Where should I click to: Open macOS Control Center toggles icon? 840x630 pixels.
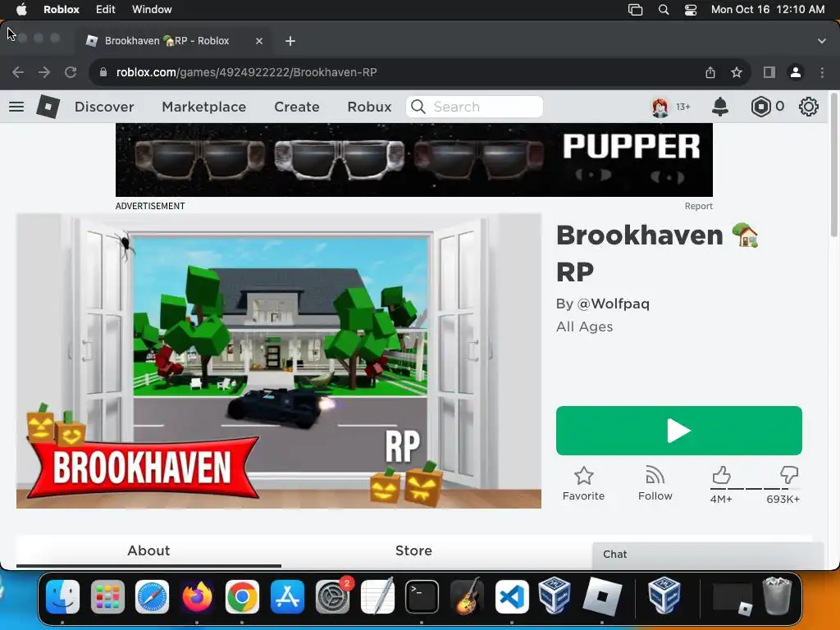point(691,10)
